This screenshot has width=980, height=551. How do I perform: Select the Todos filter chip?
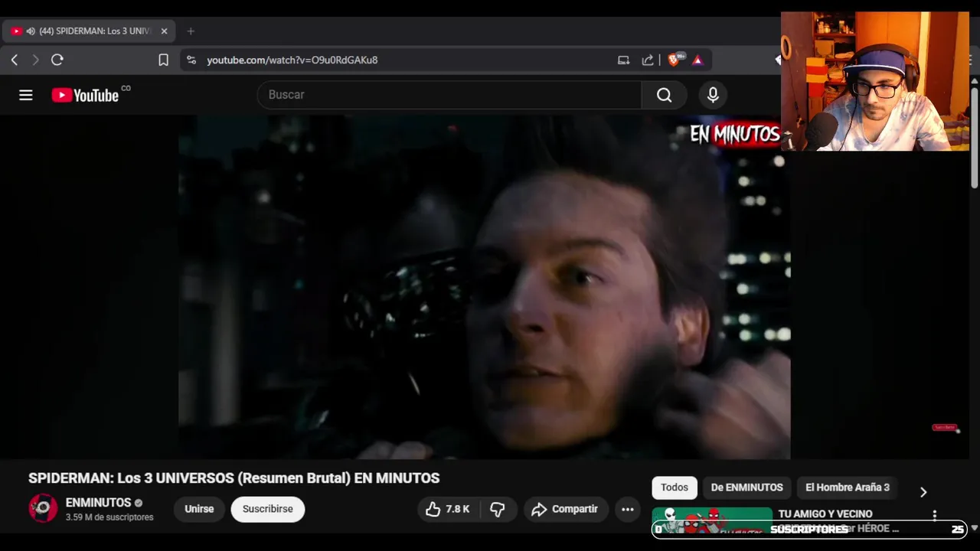coord(675,487)
